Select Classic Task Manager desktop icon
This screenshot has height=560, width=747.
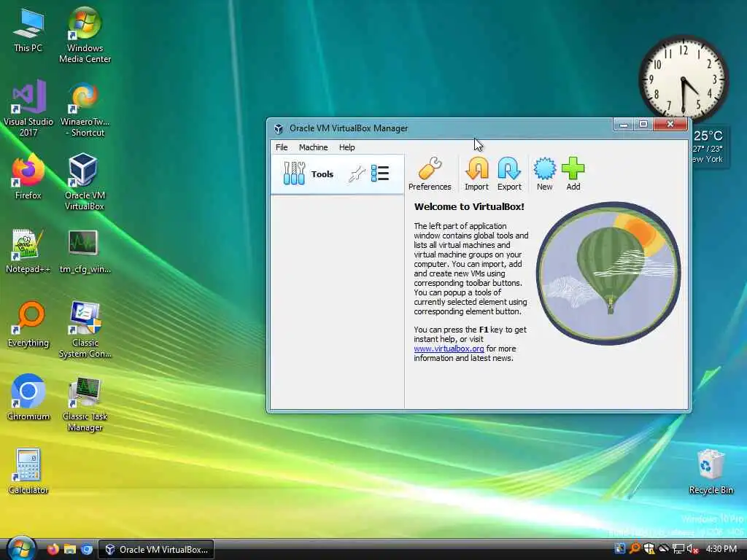pyautogui.click(x=85, y=404)
